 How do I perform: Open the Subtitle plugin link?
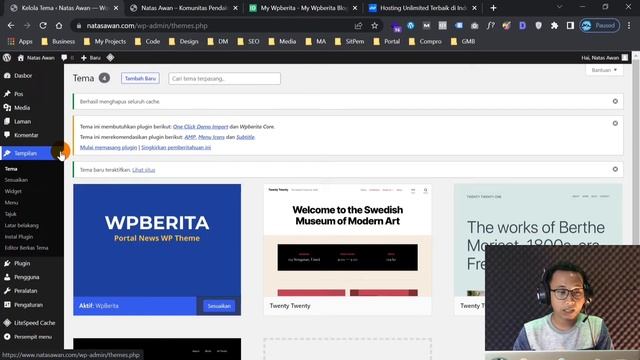click(x=245, y=137)
